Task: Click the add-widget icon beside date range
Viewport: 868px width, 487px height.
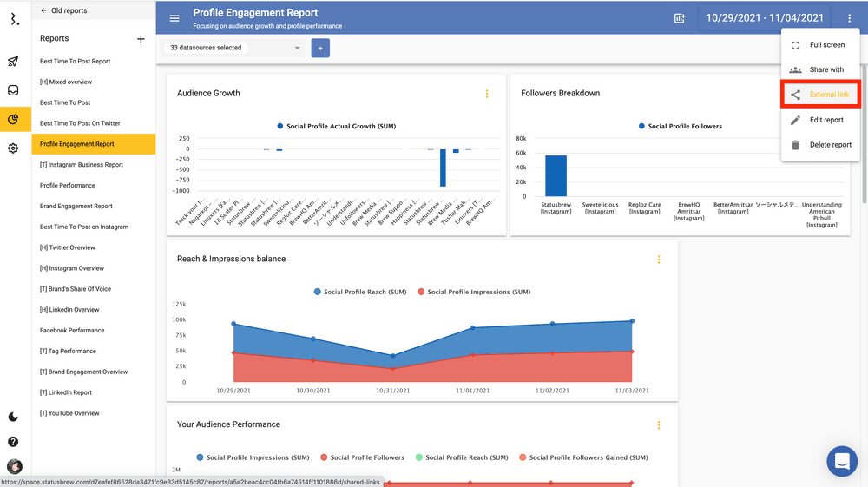Action: [x=680, y=18]
